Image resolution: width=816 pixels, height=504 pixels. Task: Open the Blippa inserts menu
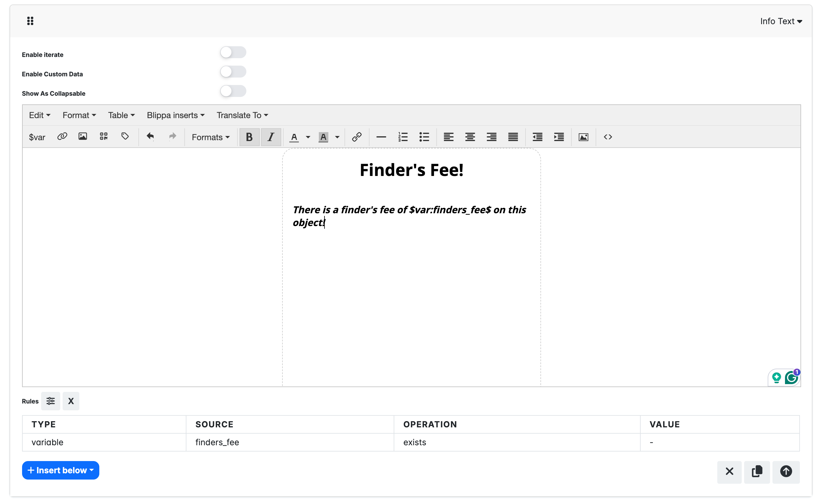[176, 115]
